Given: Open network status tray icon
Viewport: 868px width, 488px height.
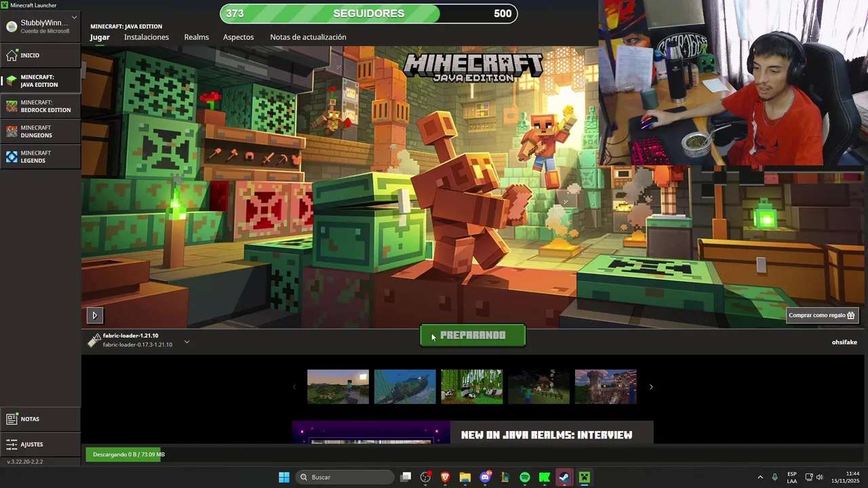Looking at the screenshot, I should click(x=809, y=477).
